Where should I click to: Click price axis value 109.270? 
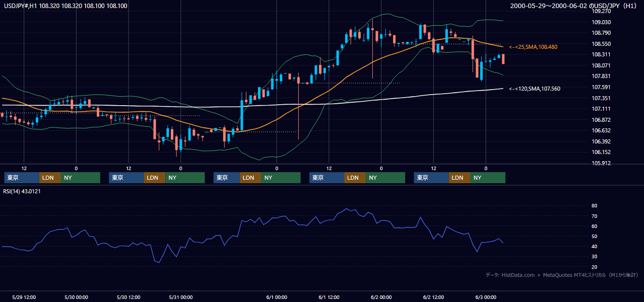tap(602, 11)
